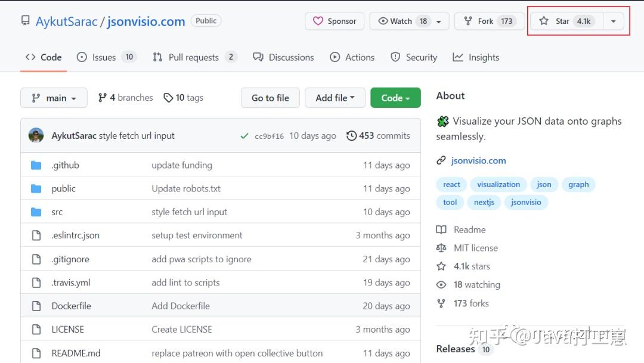This screenshot has width=644, height=363.
Task: Open the green Code dropdown
Action: click(x=395, y=98)
